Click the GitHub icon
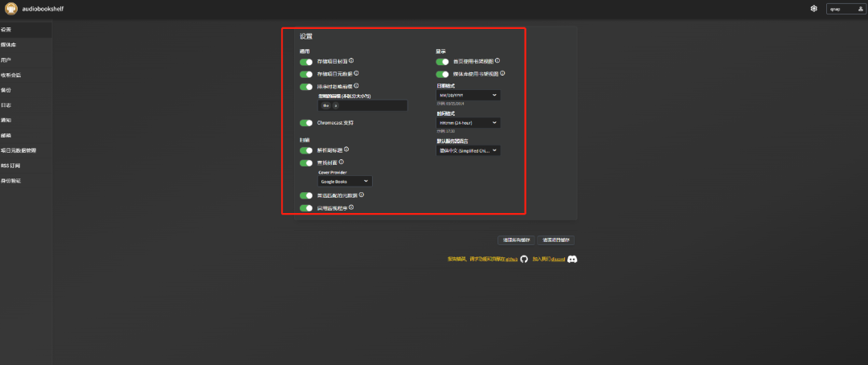Screen dimensions: 868x365 524,259
